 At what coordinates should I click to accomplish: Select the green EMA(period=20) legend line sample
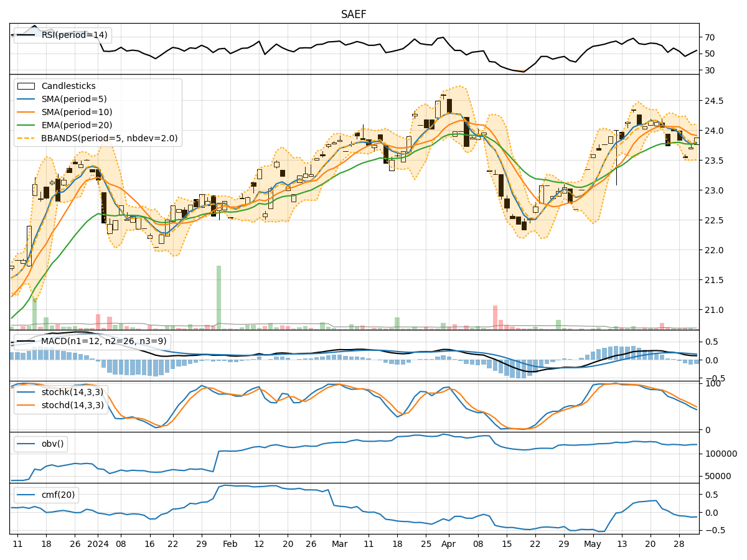click(26, 126)
